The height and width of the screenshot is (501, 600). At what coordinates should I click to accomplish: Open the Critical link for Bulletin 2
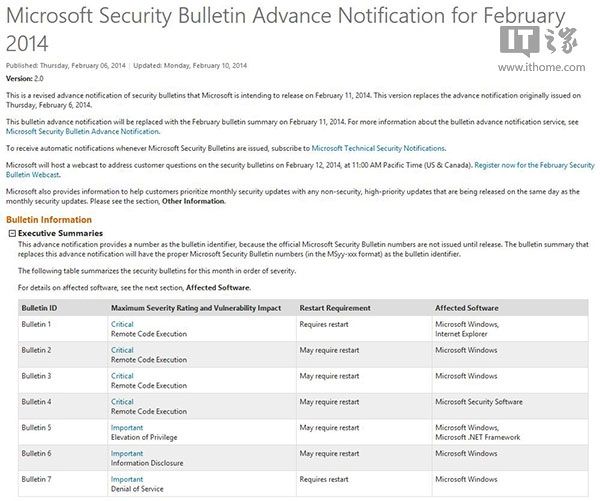(x=122, y=350)
